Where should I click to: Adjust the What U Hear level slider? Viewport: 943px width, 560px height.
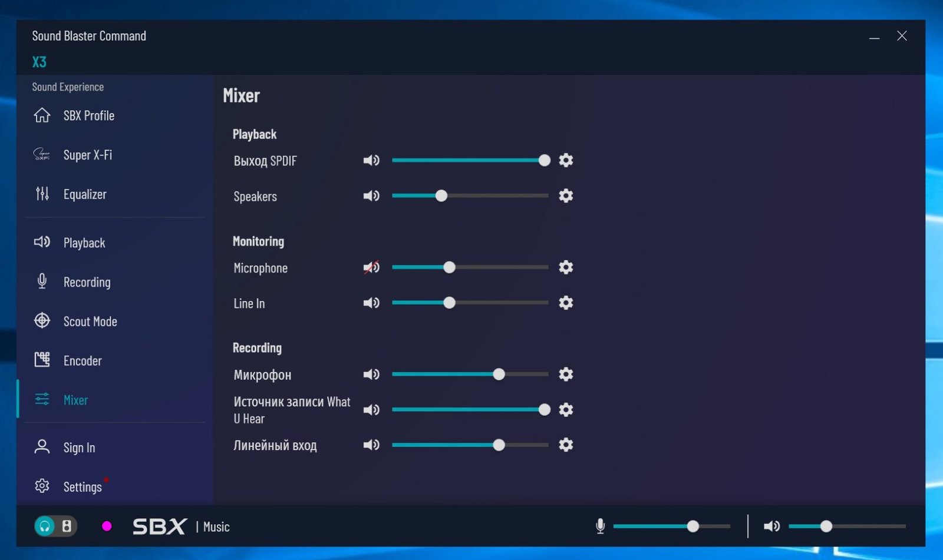click(x=471, y=409)
